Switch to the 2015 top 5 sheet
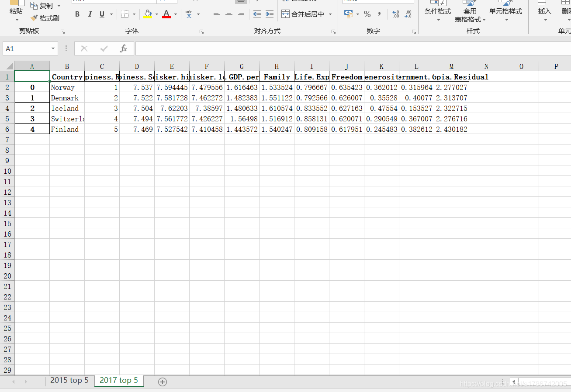Viewport: 571px width, 392px height. click(x=69, y=381)
